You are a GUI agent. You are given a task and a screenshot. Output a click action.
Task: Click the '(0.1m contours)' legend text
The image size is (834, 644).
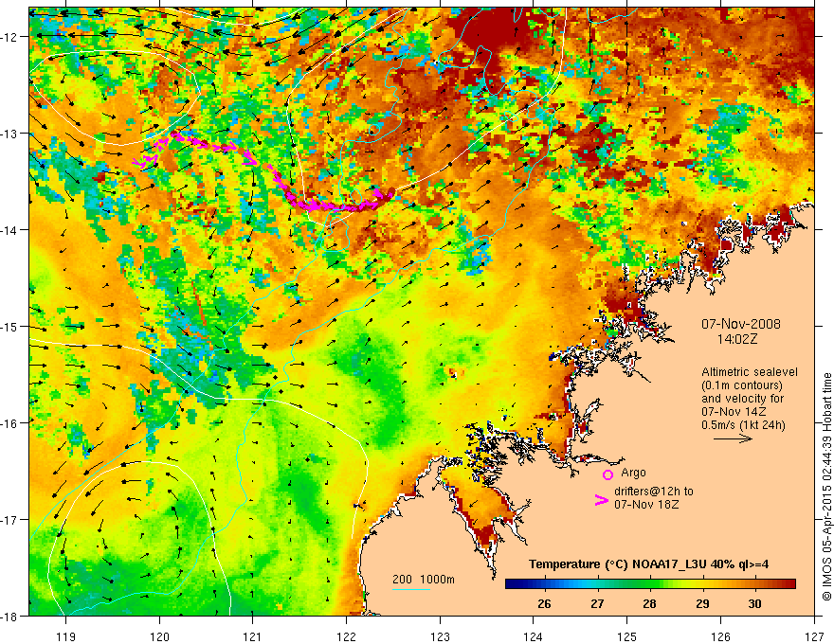point(742,385)
